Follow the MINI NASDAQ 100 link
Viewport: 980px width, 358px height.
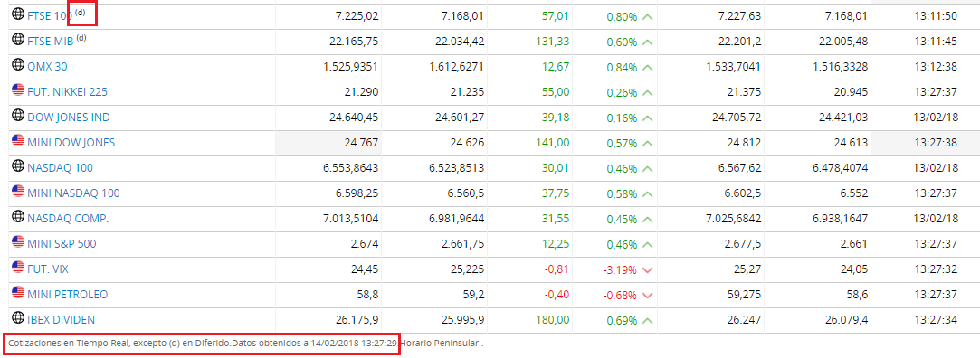point(74,193)
